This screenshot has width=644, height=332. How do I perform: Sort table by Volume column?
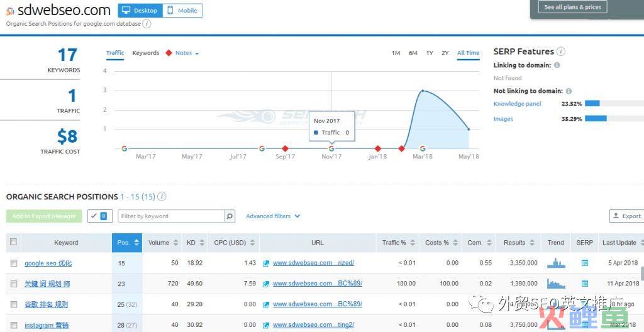(163, 243)
